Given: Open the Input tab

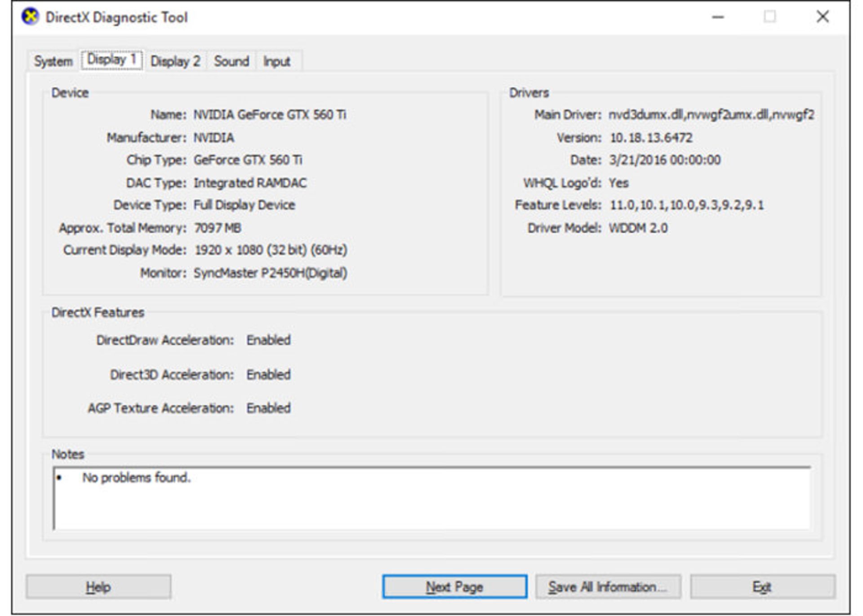Looking at the screenshot, I should 277,61.
